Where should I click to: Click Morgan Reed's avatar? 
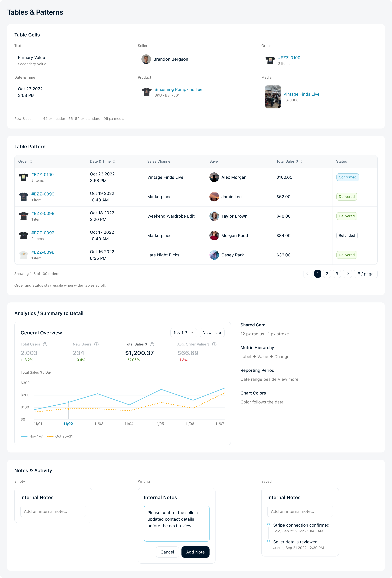[214, 236]
